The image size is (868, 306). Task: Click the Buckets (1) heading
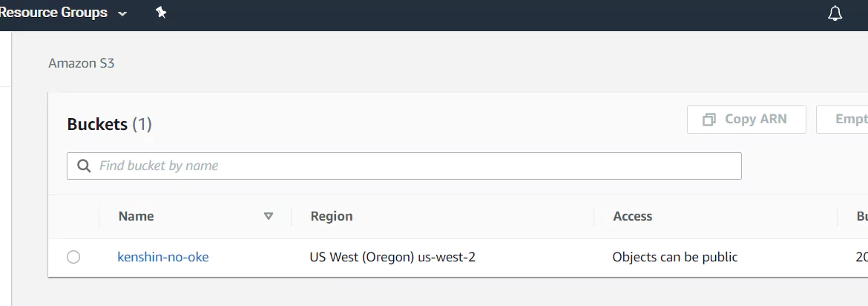(109, 124)
